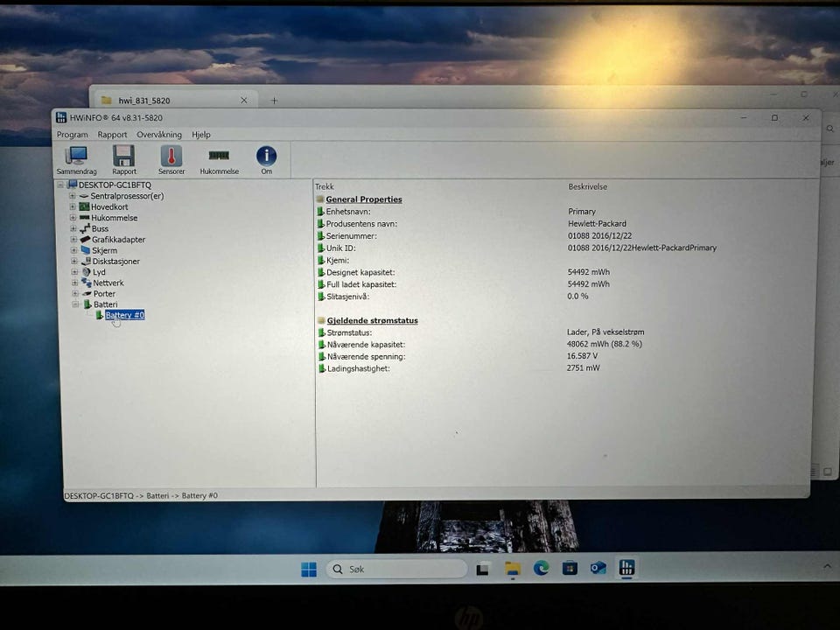Select Hovedkort in the tree
Image resolution: width=840 pixels, height=630 pixels.
pyautogui.click(x=109, y=206)
